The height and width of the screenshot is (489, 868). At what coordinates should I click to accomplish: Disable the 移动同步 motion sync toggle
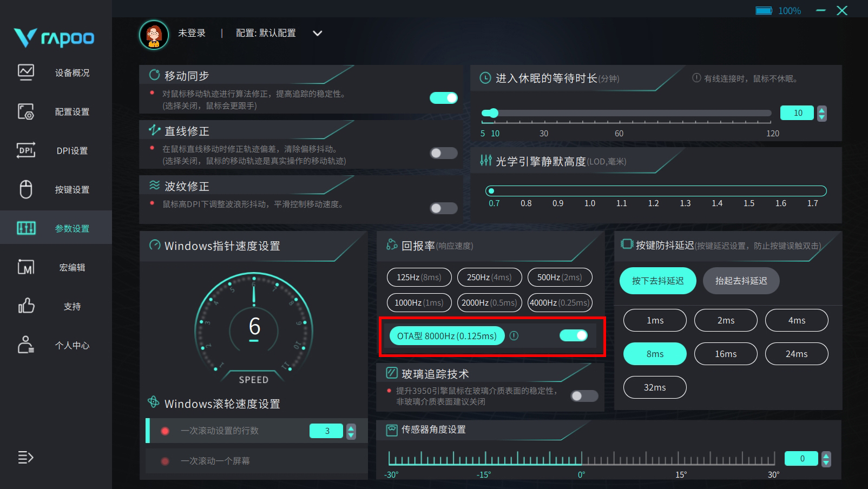pos(444,98)
